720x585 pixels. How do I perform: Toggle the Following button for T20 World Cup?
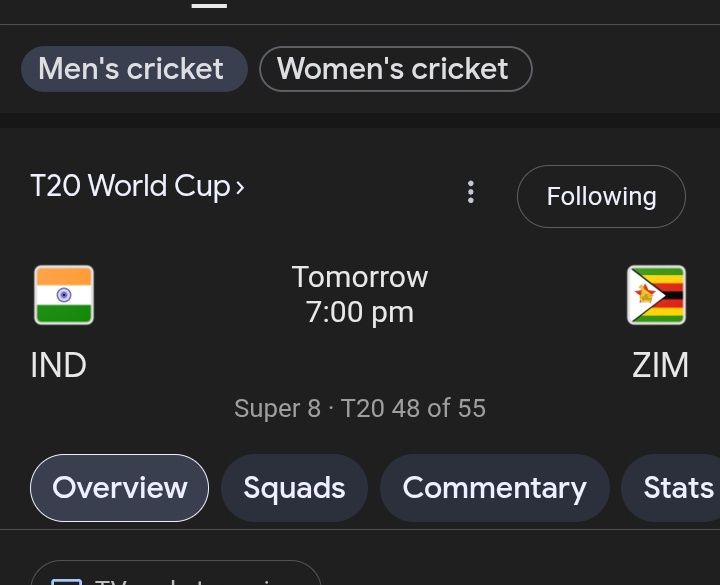click(x=601, y=196)
